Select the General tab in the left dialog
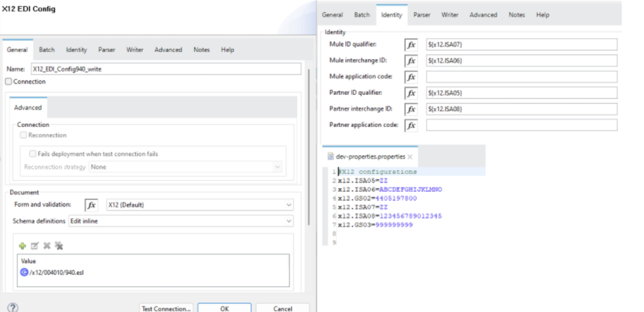 click(x=17, y=50)
